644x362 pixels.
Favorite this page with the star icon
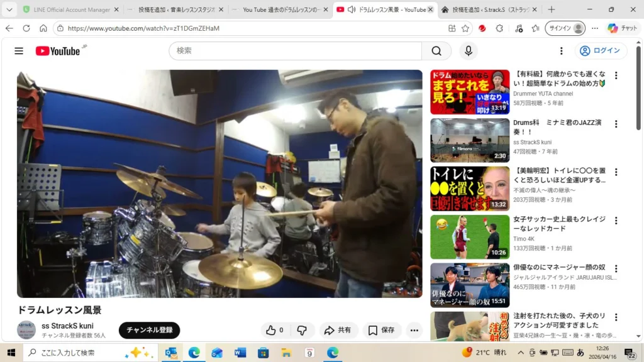pos(465,28)
